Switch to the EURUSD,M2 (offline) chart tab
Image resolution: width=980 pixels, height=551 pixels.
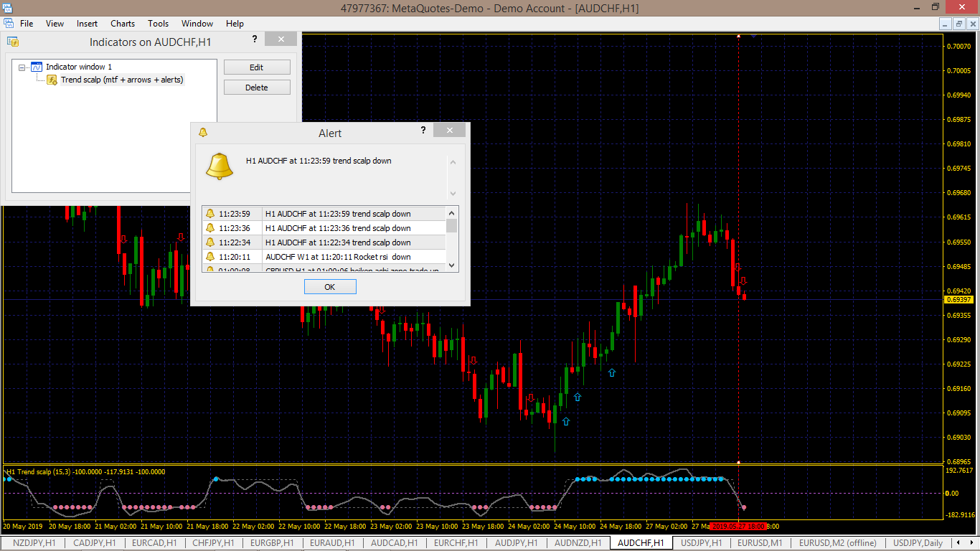coord(838,543)
